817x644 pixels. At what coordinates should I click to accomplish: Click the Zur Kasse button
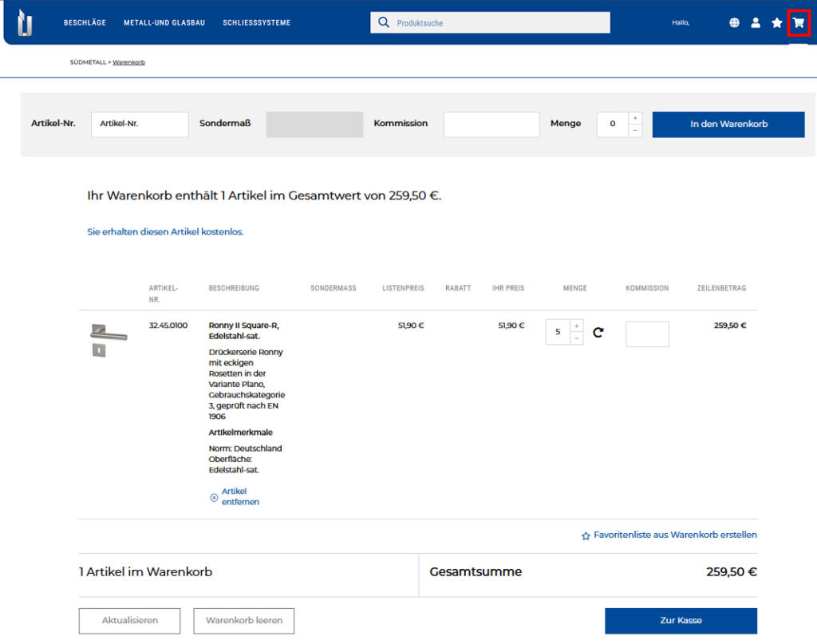680,620
